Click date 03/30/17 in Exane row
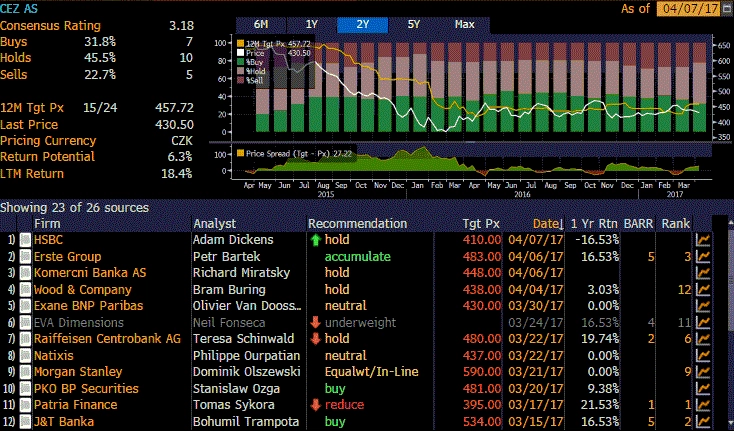The height and width of the screenshot is (432, 734). [x=536, y=306]
